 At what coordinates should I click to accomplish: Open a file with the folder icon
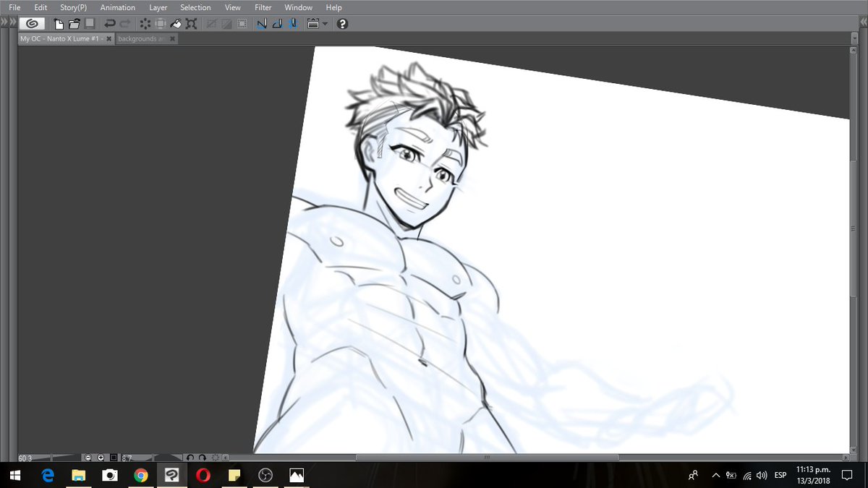(x=74, y=23)
